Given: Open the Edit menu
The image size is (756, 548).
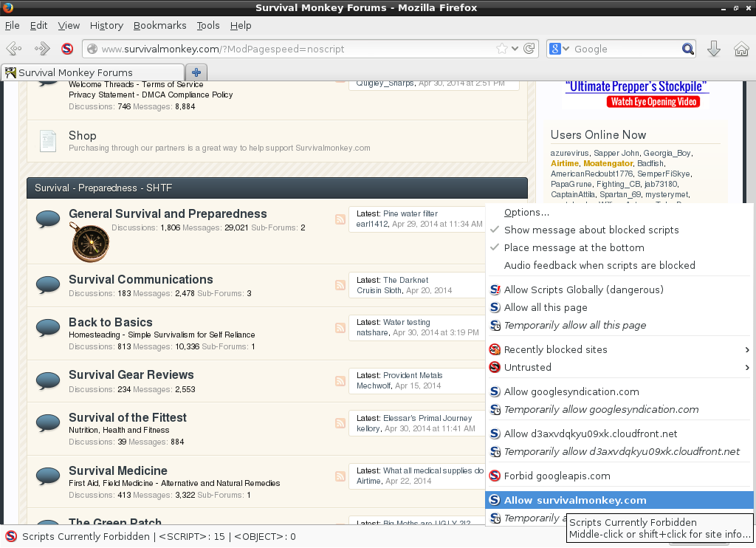Looking at the screenshot, I should [x=38, y=26].
